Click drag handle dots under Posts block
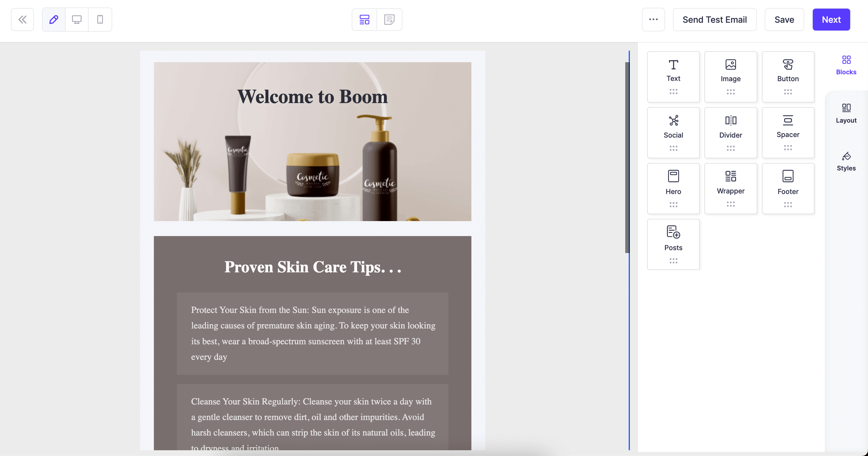The image size is (868, 456). [x=673, y=260]
